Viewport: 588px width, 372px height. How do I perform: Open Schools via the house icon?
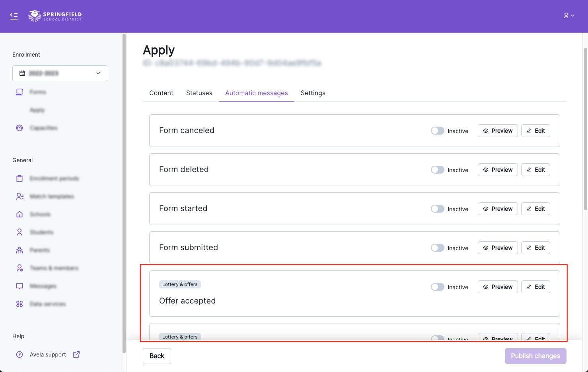coord(19,214)
